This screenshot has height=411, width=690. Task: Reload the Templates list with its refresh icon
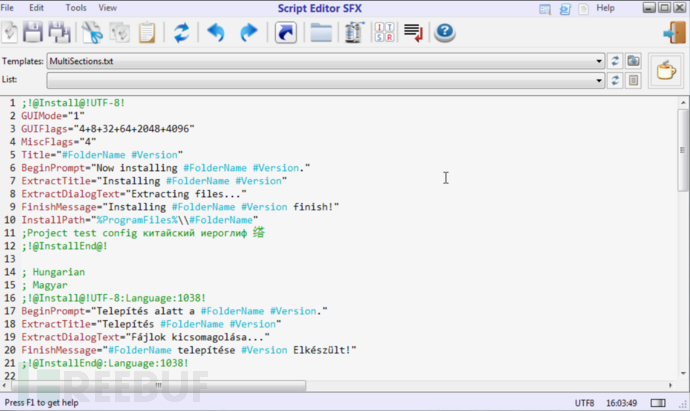click(x=615, y=61)
